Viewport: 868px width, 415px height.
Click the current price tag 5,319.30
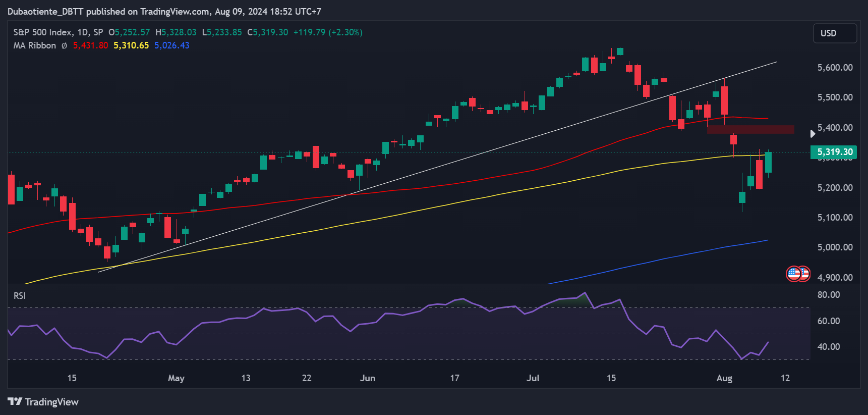(834, 152)
